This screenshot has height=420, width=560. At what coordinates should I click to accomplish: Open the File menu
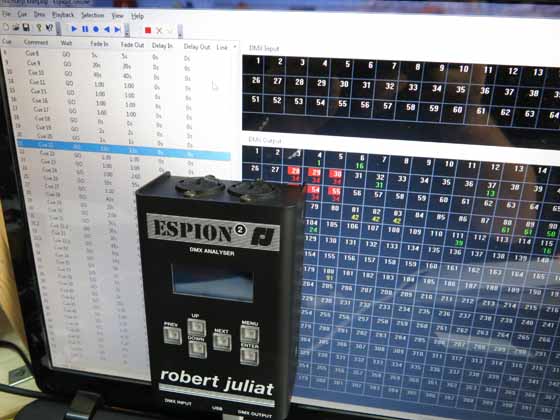tap(6, 14)
